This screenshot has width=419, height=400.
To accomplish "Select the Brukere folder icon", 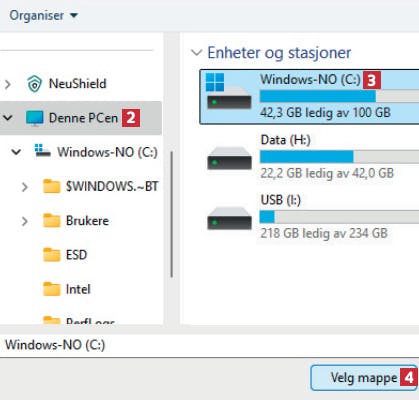I will pos(52,221).
